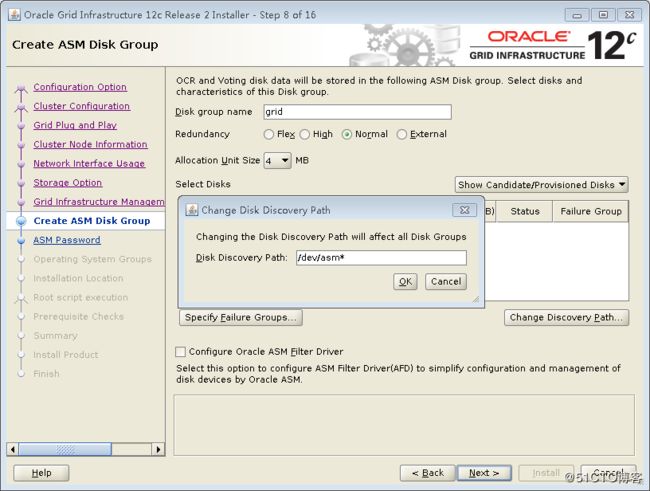Image resolution: width=650 pixels, height=491 pixels.
Task: Click the Java icon in Change Disk Discovery Path dialog
Action: pos(192,210)
